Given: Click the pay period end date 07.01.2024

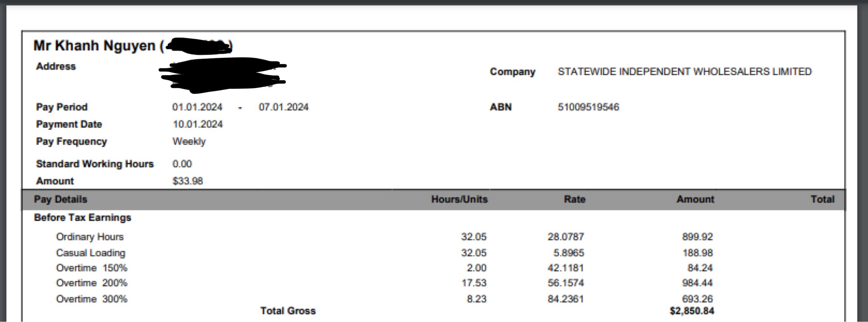Looking at the screenshot, I should point(283,107).
